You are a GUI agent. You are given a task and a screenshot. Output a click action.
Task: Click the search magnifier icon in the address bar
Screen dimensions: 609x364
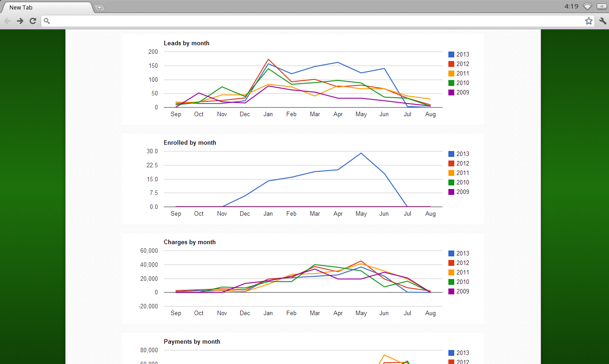(x=47, y=21)
